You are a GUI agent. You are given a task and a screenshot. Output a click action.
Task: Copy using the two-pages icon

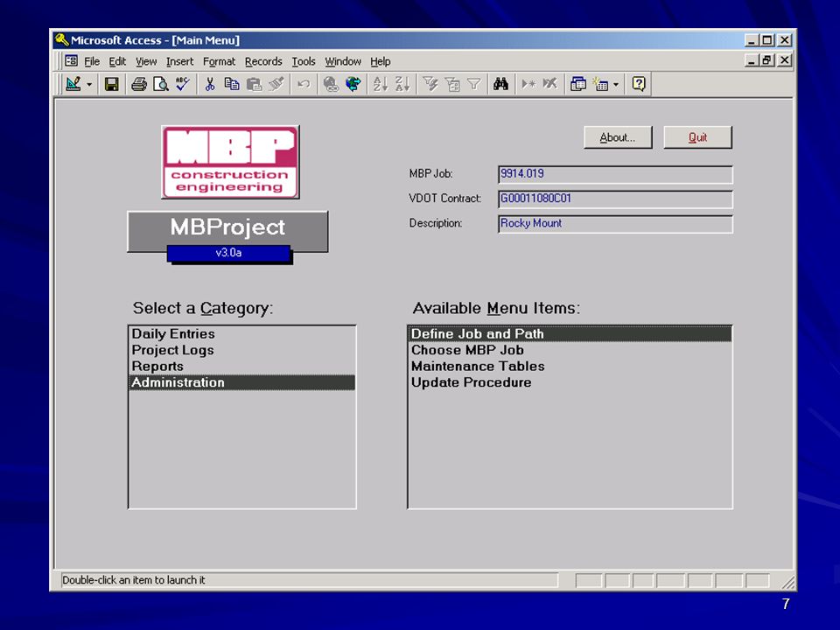(231, 84)
